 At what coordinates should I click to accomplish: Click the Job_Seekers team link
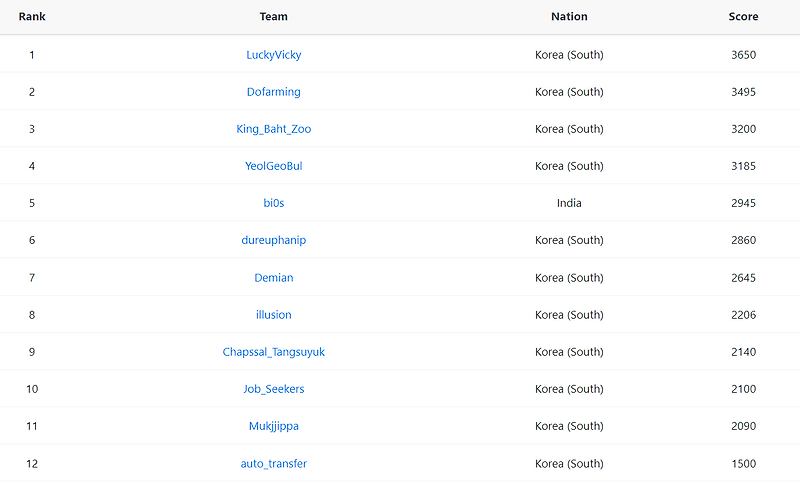click(273, 389)
